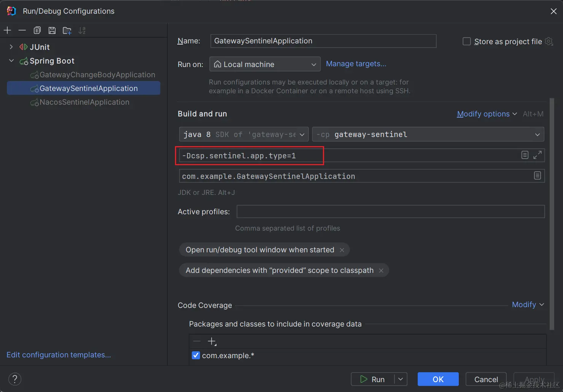The height and width of the screenshot is (392, 563).
Task: Expand the VM options field with arrows icon
Action: pyautogui.click(x=538, y=155)
